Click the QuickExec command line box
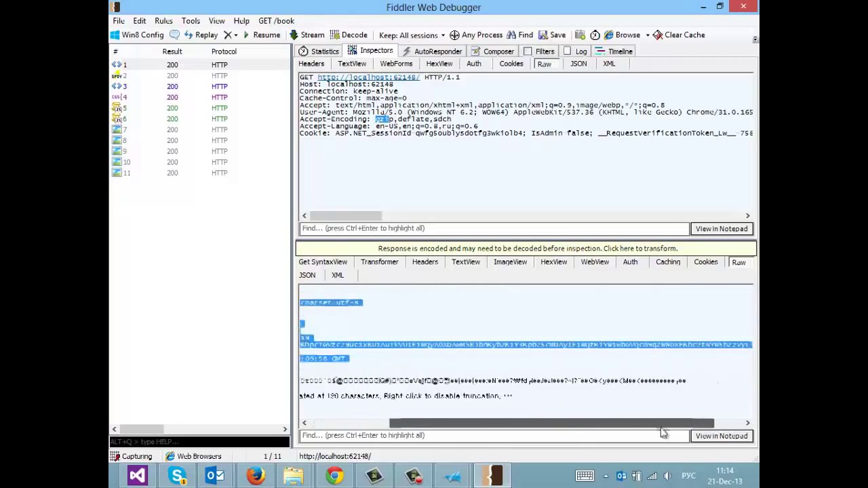Viewport: 868px width, 488px height. pos(199,442)
